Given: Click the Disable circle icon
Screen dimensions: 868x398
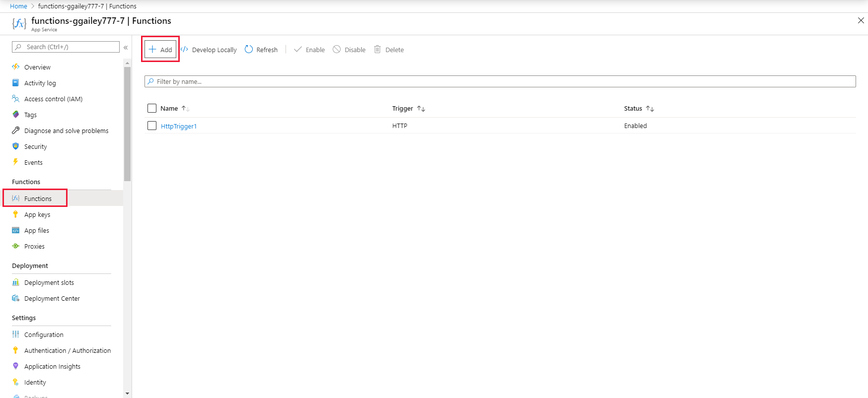Looking at the screenshot, I should 337,49.
